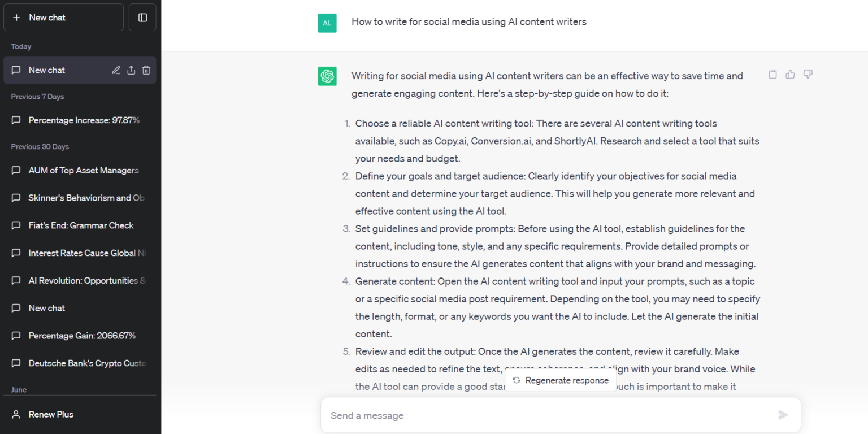Give the response a thumbs down
868x434 pixels.
pos(808,74)
